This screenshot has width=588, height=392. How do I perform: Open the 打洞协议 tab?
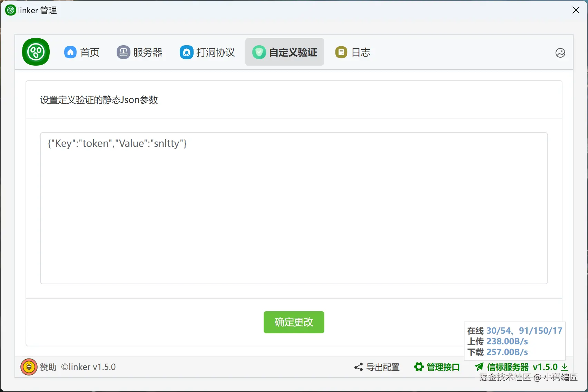click(x=207, y=52)
